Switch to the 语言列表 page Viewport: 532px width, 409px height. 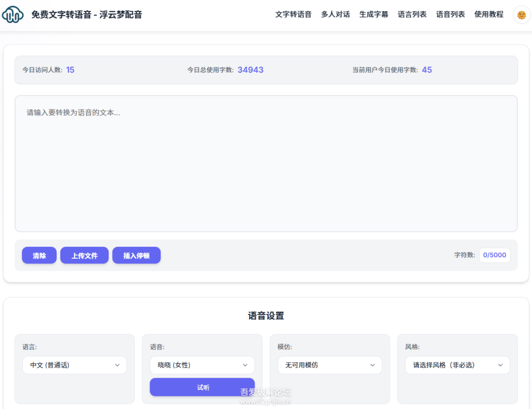pyautogui.click(x=412, y=15)
